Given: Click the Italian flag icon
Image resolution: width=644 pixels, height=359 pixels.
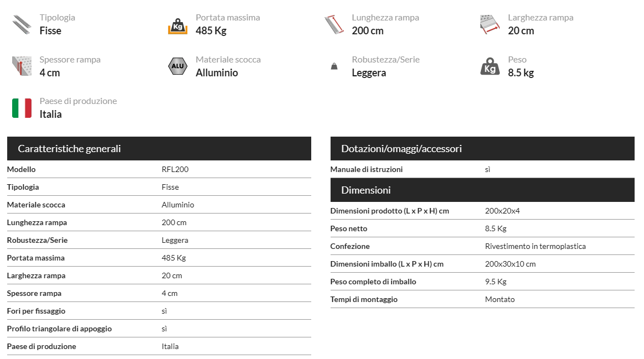Looking at the screenshot, I should (x=22, y=108).
